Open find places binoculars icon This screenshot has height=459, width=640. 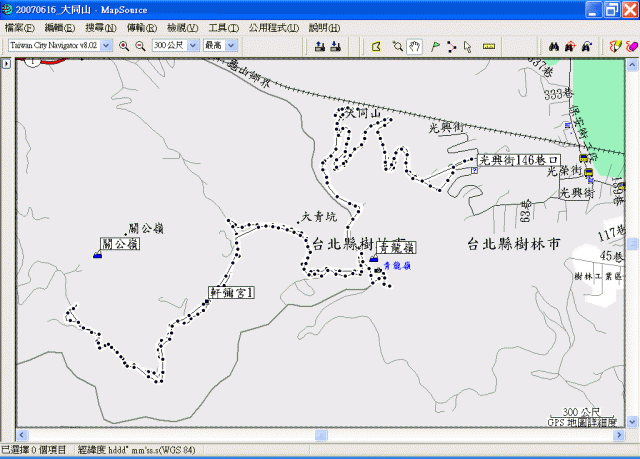pyautogui.click(x=553, y=46)
